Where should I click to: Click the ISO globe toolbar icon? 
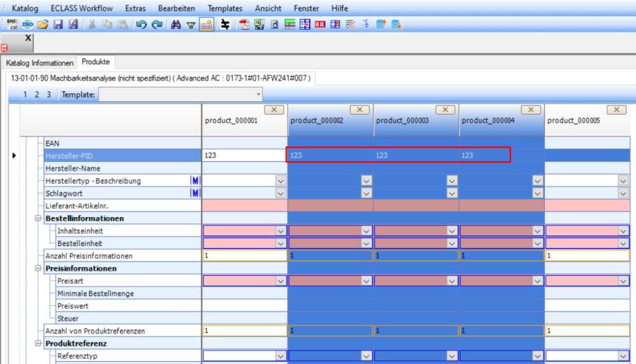28,24
